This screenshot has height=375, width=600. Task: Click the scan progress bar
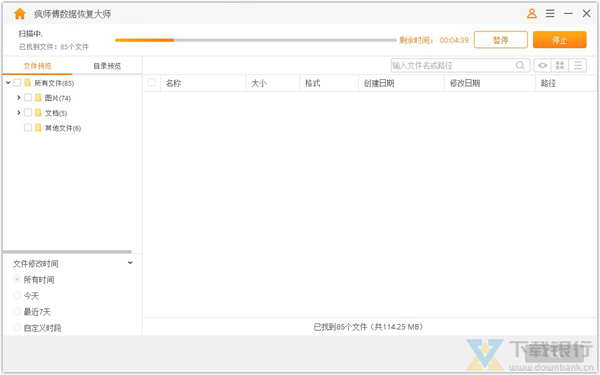(256, 40)
